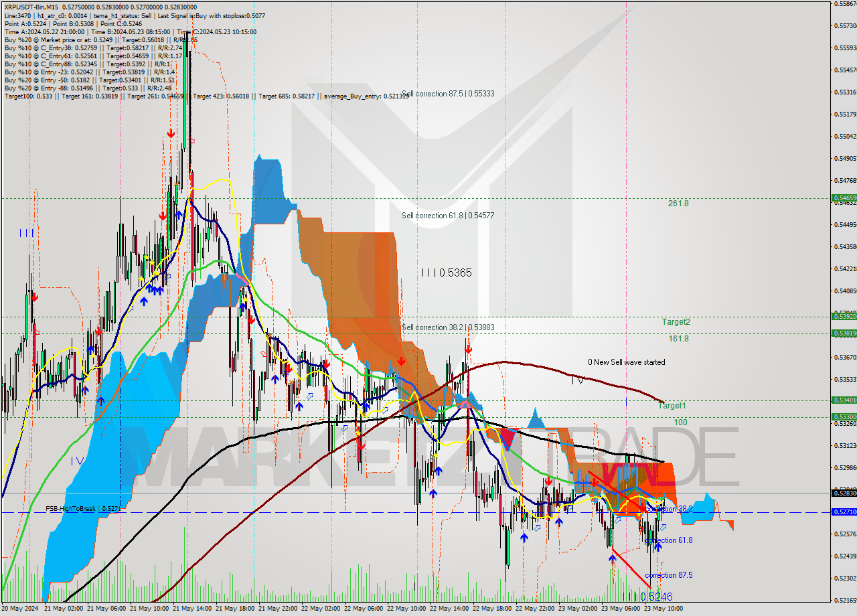Click 'Sell correction 38.2 | 0.53883' label
Screen dimensions: 857x616
(449, 327)
